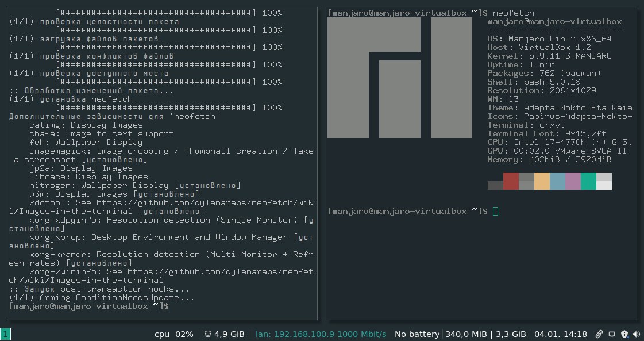This screenshot has height=341, width=644.
Task: Click the 3,3 GiB value in status bar
Action: tap(511, 334)
